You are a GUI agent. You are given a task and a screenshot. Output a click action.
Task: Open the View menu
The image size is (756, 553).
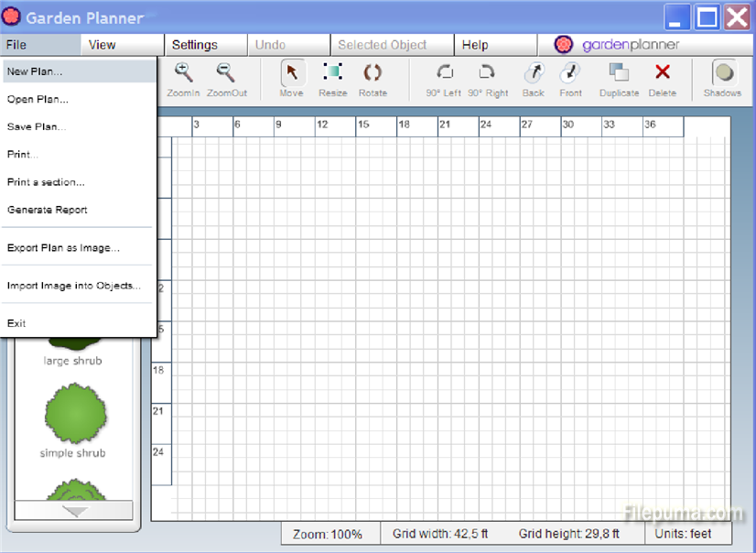pyautogui.click(x=103, y=45)
